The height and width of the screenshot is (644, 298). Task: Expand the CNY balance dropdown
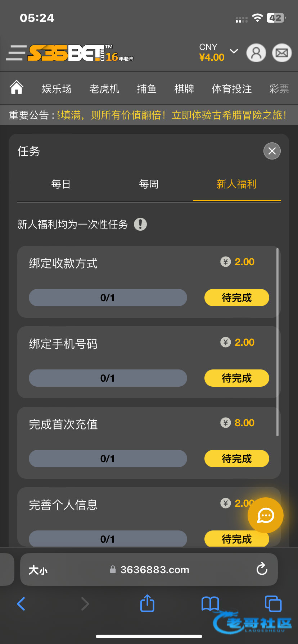234,51
